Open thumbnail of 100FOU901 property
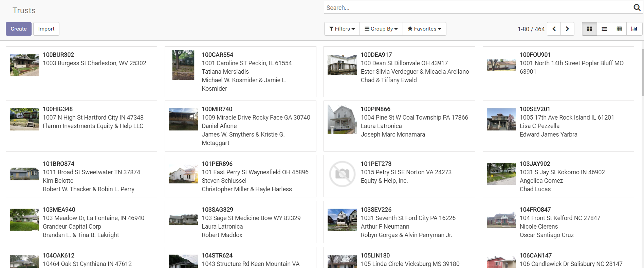Image resolution: width=644 pixels, height=268 pixels. (501, 65)
